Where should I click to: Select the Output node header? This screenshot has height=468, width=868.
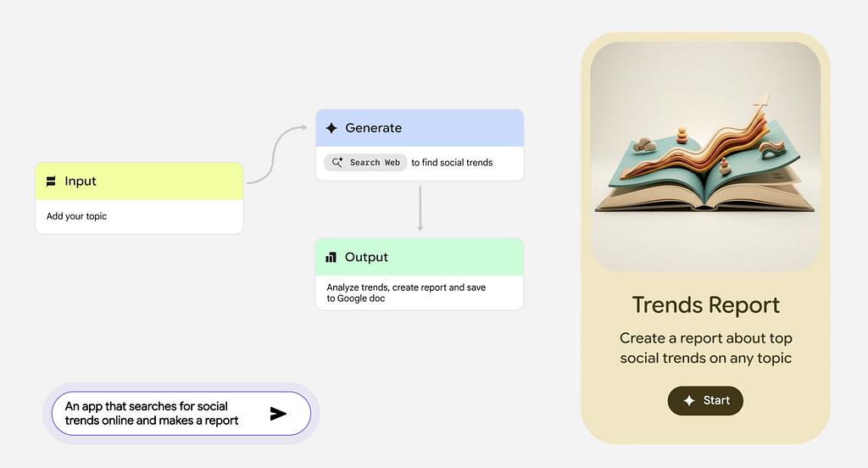point(420,257)
